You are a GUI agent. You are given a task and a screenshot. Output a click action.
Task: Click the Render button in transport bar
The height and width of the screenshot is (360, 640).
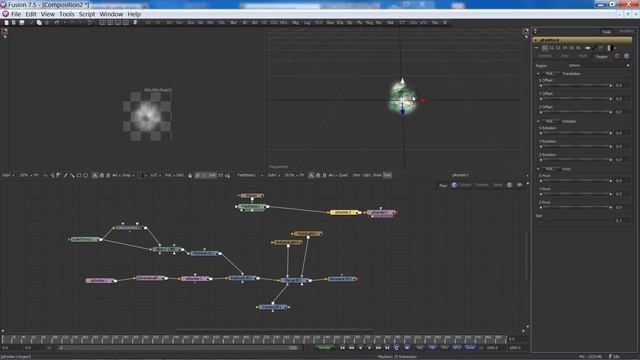tap(324, 348)
